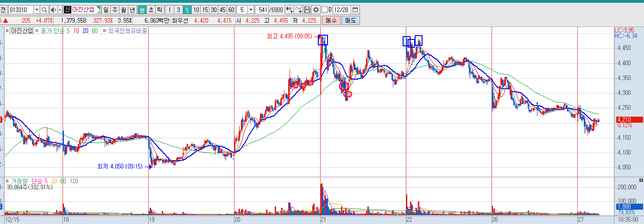
Task: Select the 15 minute interval button
Action: [205, 10]
